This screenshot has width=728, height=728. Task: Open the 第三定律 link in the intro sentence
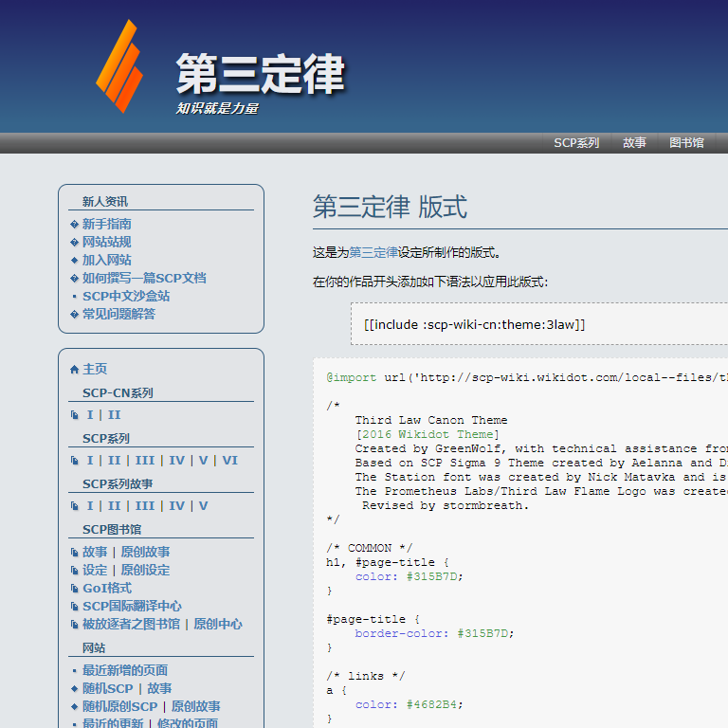tap(373, 252)
